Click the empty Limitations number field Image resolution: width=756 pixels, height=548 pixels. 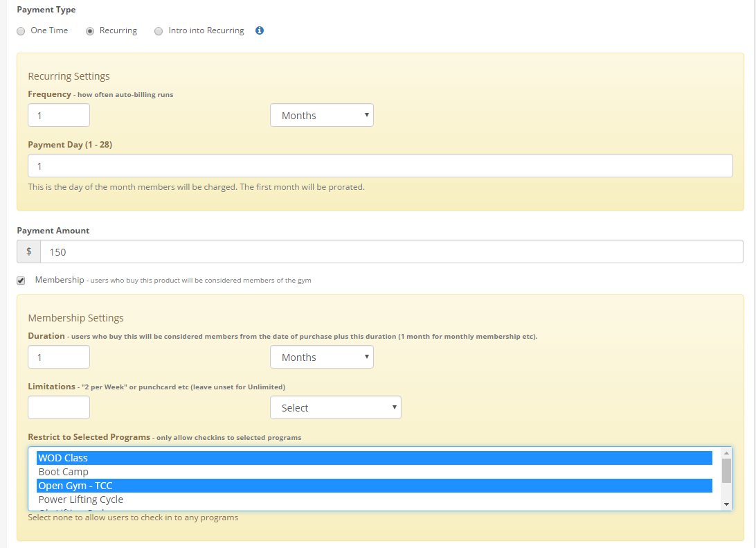pos(59,408)
